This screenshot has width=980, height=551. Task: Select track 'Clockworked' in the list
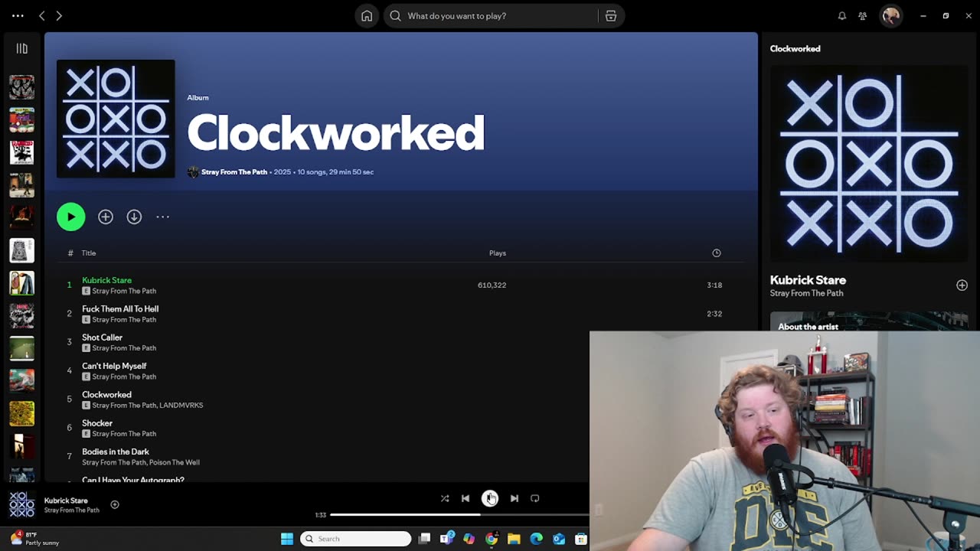click(x=106, y=395)
